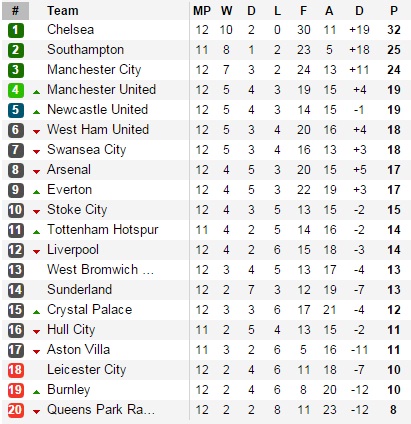This screenshot has height=424, width=411.
Task: Sort by the P points column header
Action: pos(394,11)
